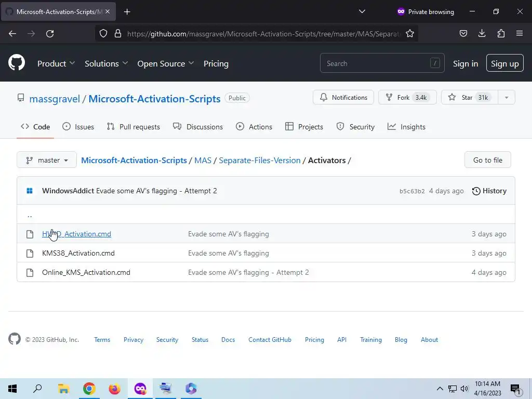Go back with the browser back arrow

(x=12, y=34)
